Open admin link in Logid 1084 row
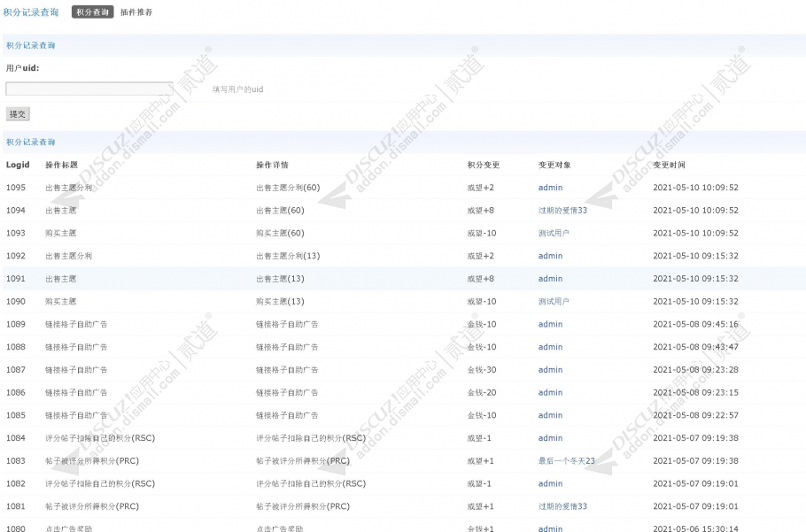The image size is (806, 532). tap(550, 437)
